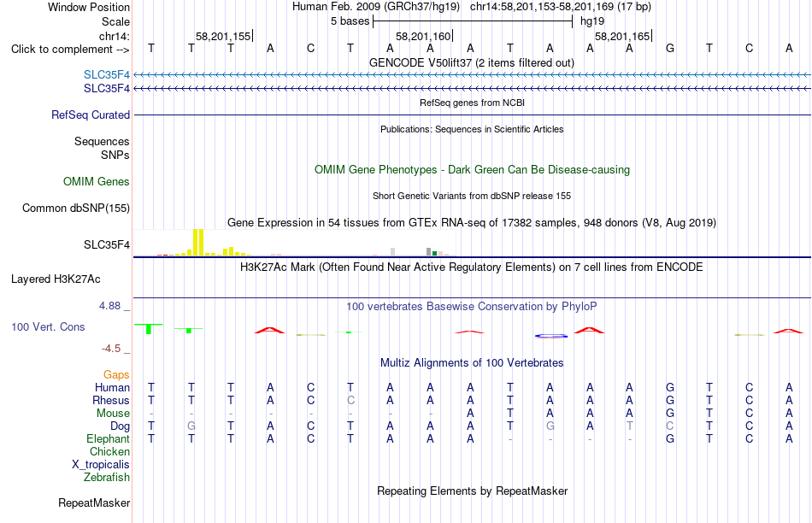The width and height of the screenshot is (812, 523).
Task: Open the OMIM Gene Phenotypes track title
Action: pyautogui.click(x=472, y=169)
